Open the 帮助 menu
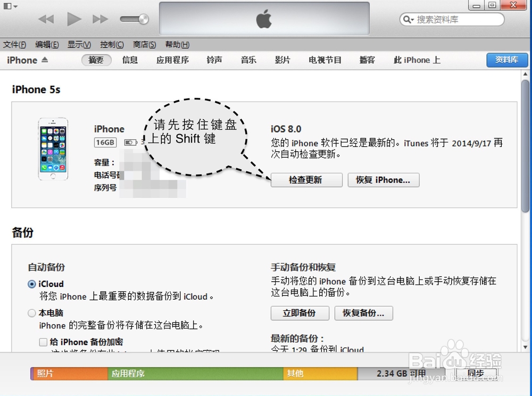Screen dimensions: 532x396 point(177,44)
